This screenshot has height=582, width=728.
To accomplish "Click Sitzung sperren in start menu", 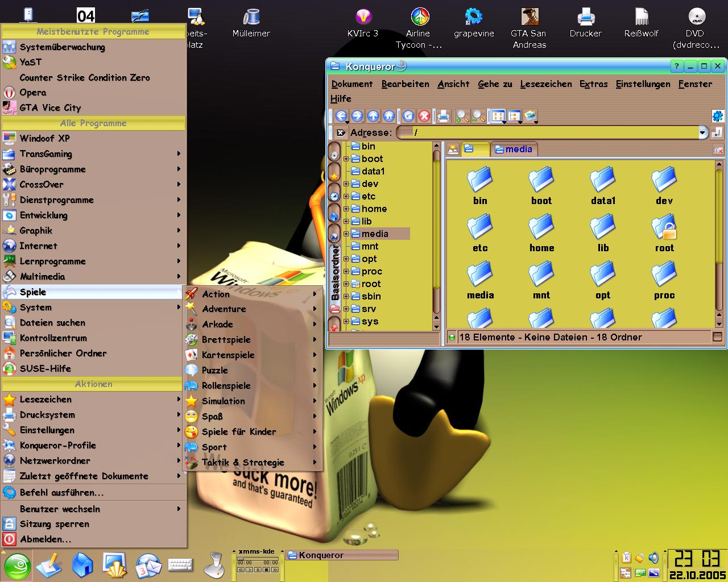I will point(93,524).
